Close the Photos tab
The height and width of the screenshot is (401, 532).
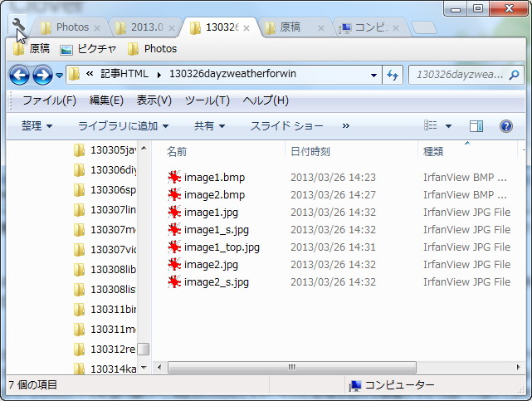tap(97, 28)
